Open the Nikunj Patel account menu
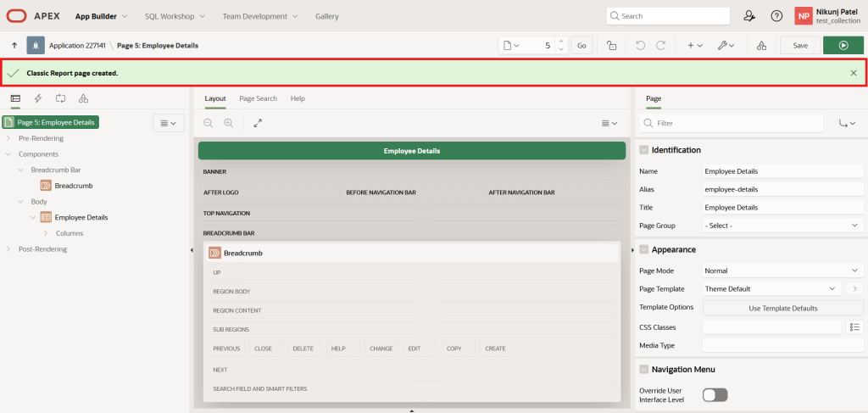The width and height of the screenshot is (868, 413). pos(829,16)
